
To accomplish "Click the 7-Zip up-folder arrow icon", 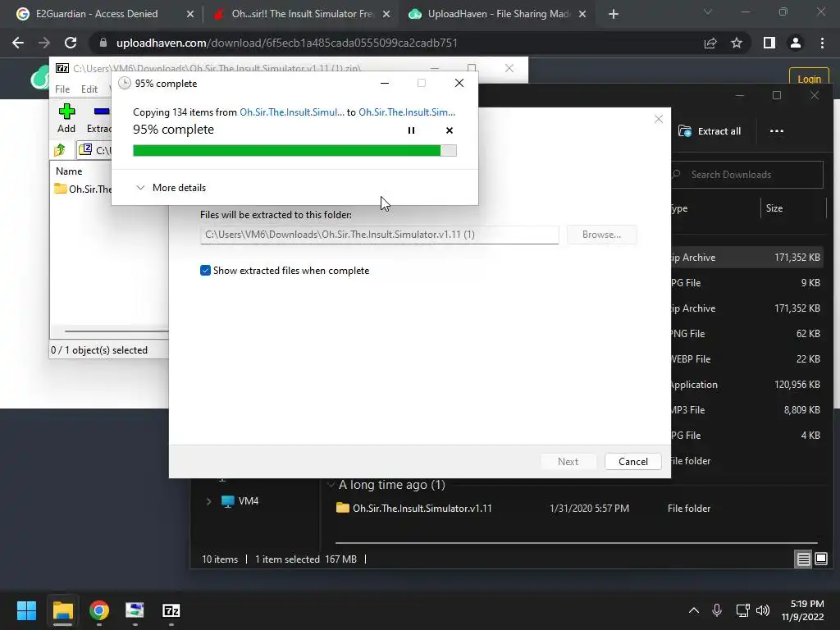I will (x=60, y=150).
